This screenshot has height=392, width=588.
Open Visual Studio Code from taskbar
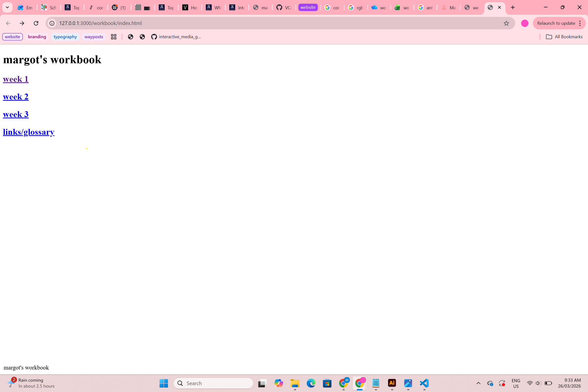(x=424, y=383)
